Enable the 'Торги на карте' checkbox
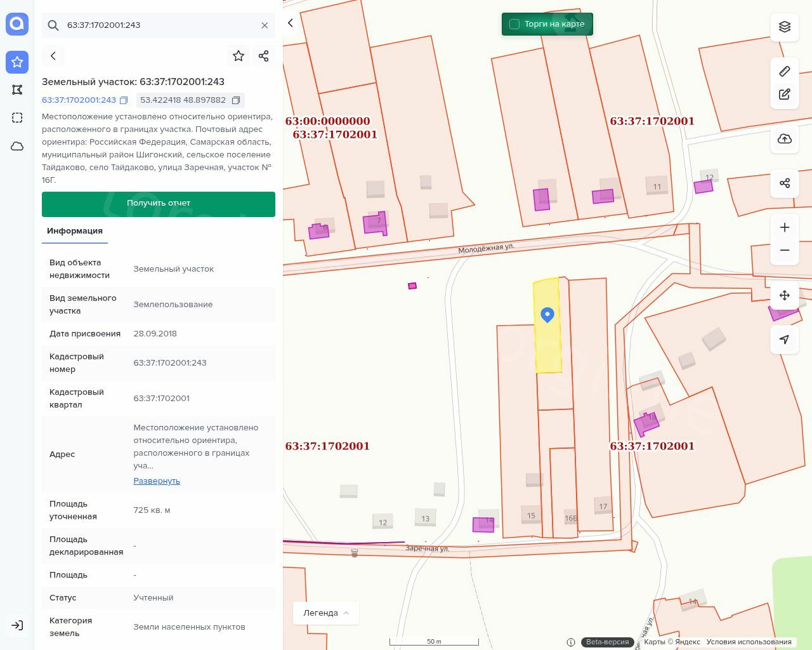 pyautogui.click(x=514, y=24)
